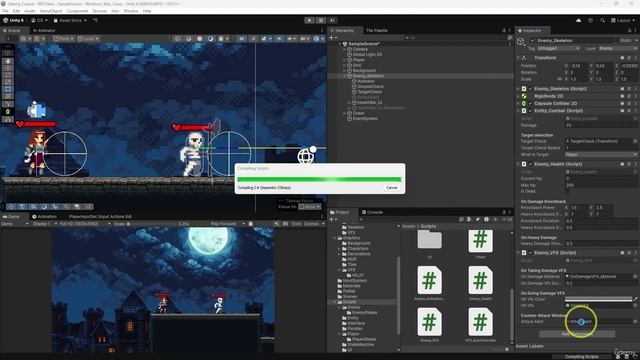The width and height of the screenshot is (640, 360).
Task: Switch to the Animator tab
Action: tap(44, 31)
